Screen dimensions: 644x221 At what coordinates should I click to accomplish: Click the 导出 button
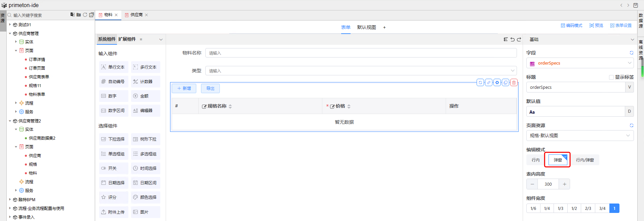pyautogui.click(x=210, y=88)
